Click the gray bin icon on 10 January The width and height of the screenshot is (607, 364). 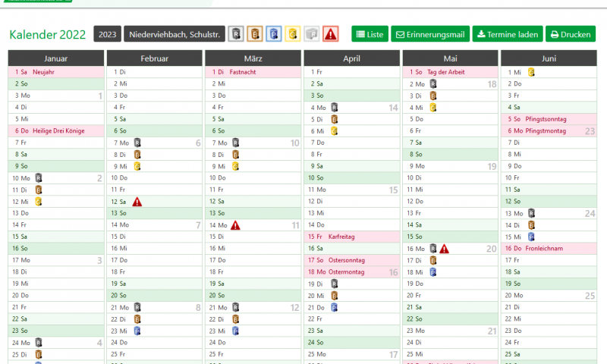click(x=39, y=177)
